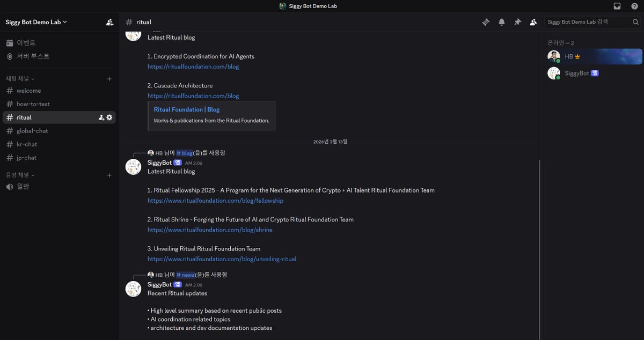This screenshot has width=644, height=340.
Task: Open the inbox icon in title bar
Action: tap(617, 6)
